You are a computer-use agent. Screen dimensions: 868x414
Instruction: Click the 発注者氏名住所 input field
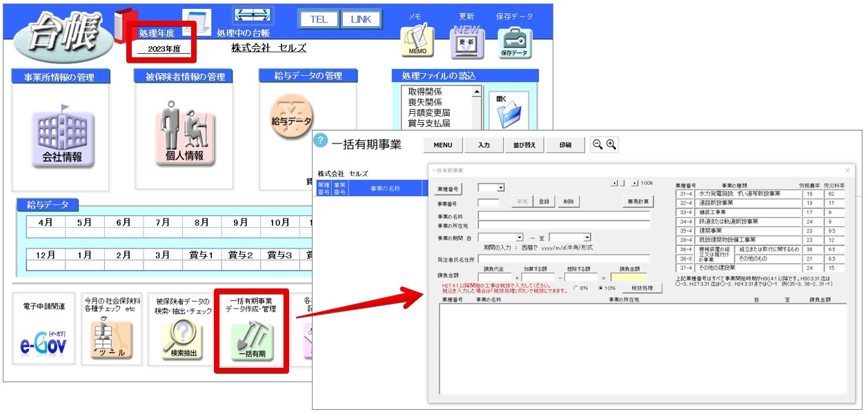point(564,259)
